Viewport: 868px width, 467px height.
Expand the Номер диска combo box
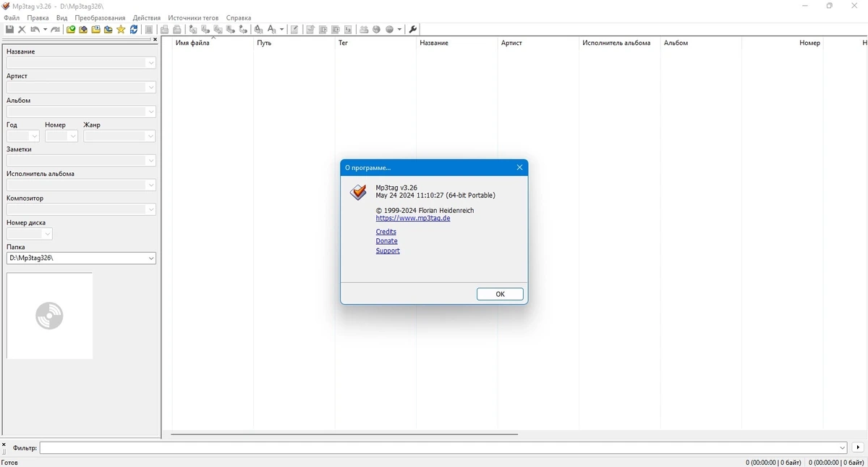pos(48,235)
